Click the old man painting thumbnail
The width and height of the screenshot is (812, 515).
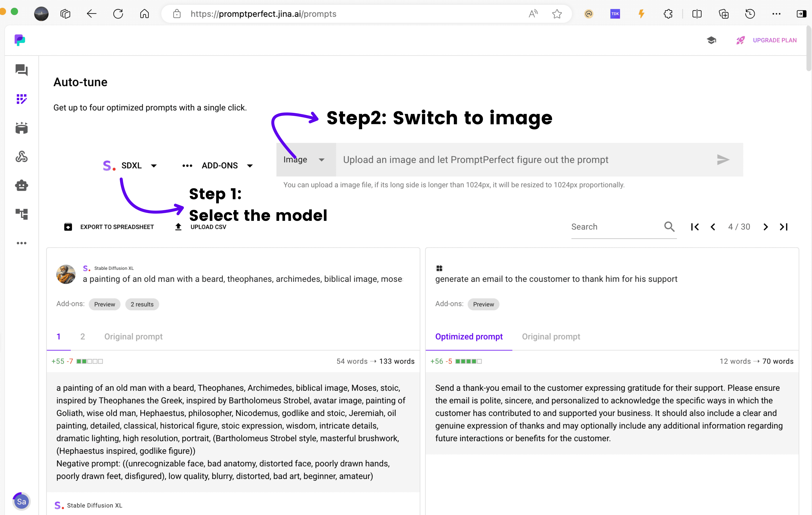point(66,274)
